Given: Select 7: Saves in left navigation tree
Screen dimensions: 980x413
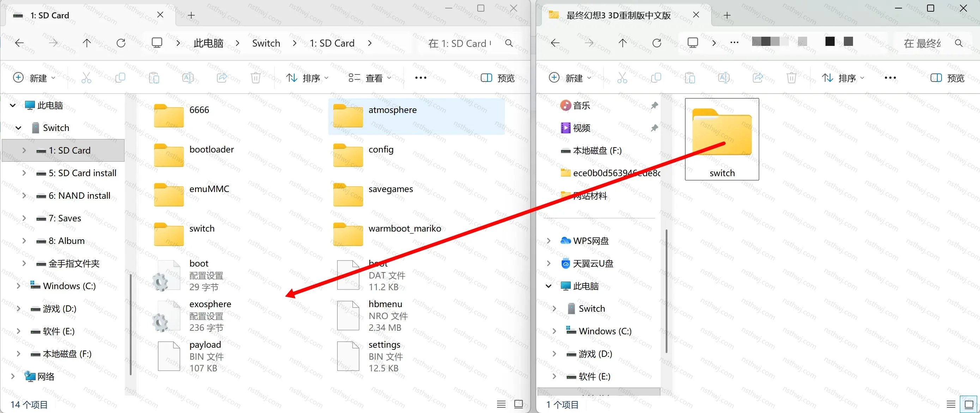Looking at the screenshot, I should (x=64, y=218).
